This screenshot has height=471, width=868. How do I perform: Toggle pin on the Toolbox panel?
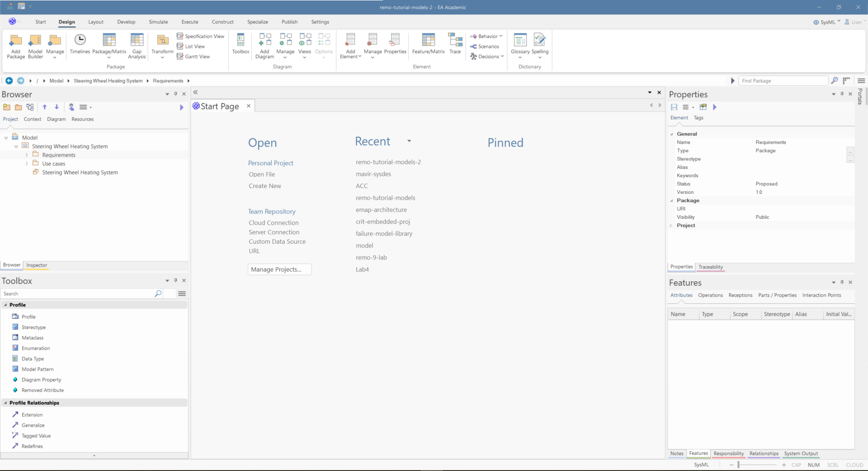[x=176, y=281]
